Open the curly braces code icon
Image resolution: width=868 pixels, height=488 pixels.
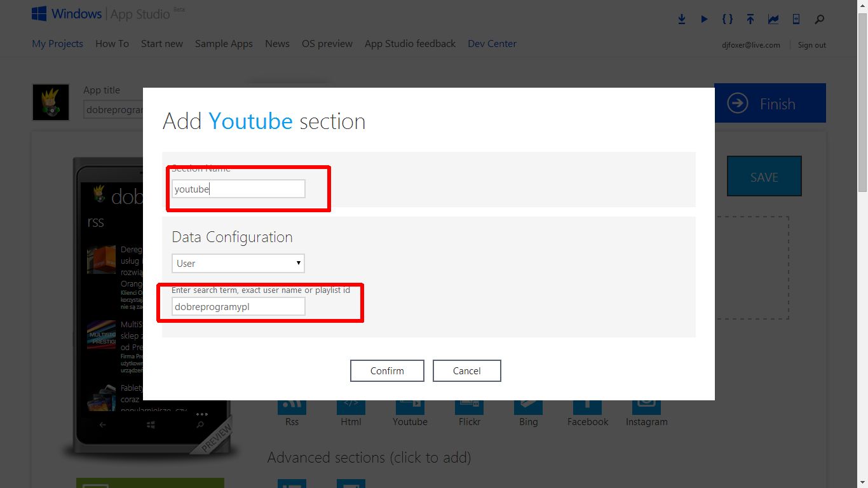click(x=728, y=19)
